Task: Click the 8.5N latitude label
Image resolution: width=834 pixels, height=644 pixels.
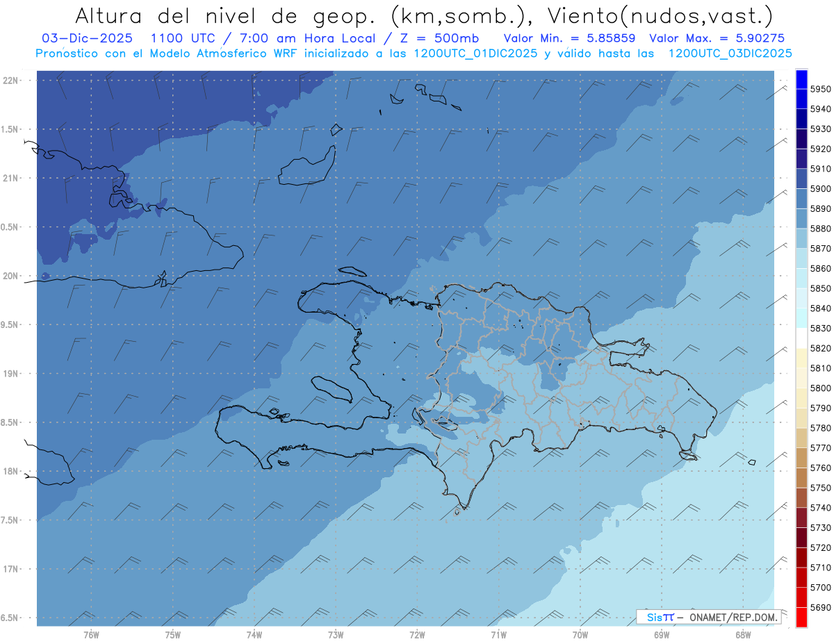Action: (x=10, y=422)
